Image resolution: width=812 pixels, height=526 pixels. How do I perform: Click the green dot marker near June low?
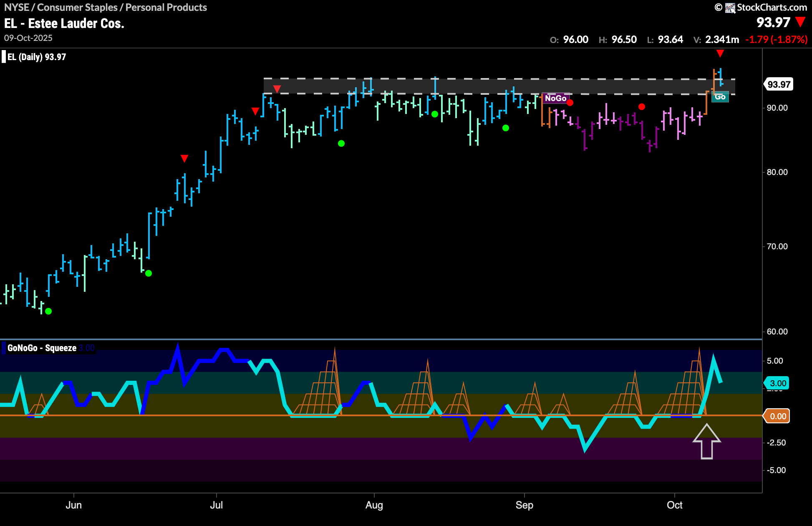point(49,311)
